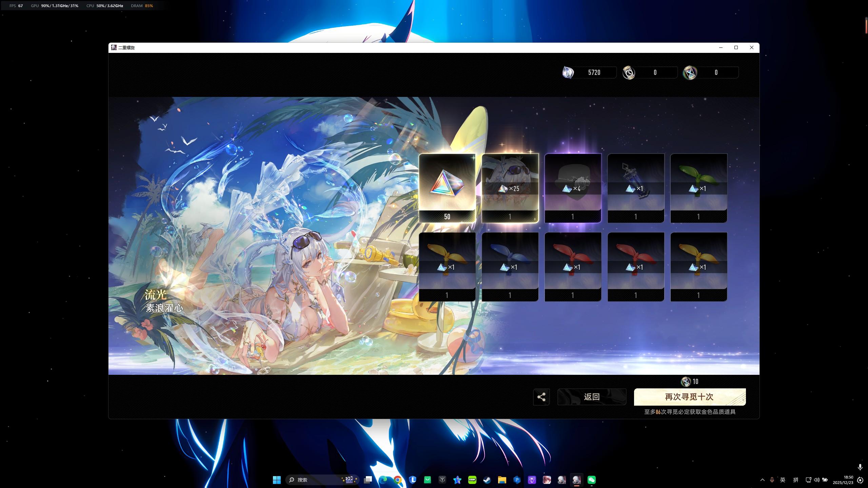Toggle the 英 input language indicator
The image size is (868, 488).
(x=783, y=480)
